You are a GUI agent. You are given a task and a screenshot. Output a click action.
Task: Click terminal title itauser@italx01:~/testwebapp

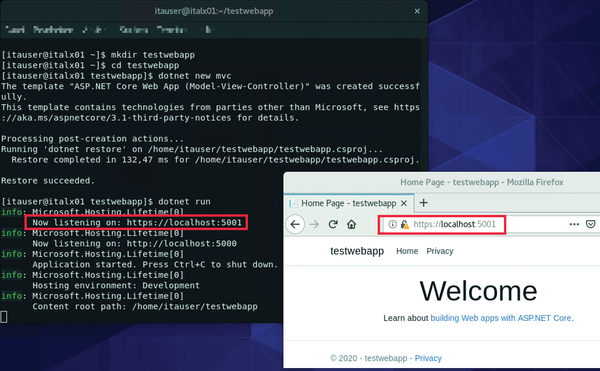coord(214,11)
